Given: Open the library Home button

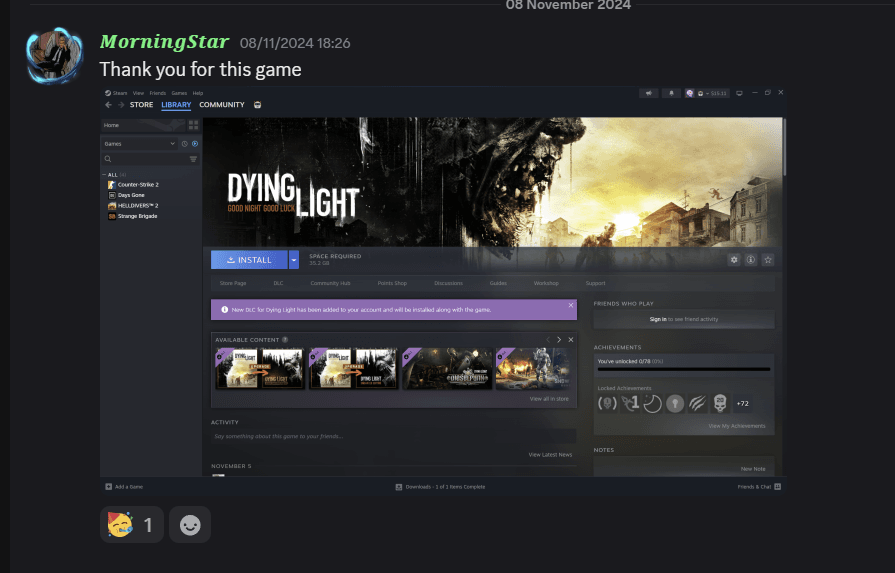Looking at the screenshot, I should click(x=144, y=125).
